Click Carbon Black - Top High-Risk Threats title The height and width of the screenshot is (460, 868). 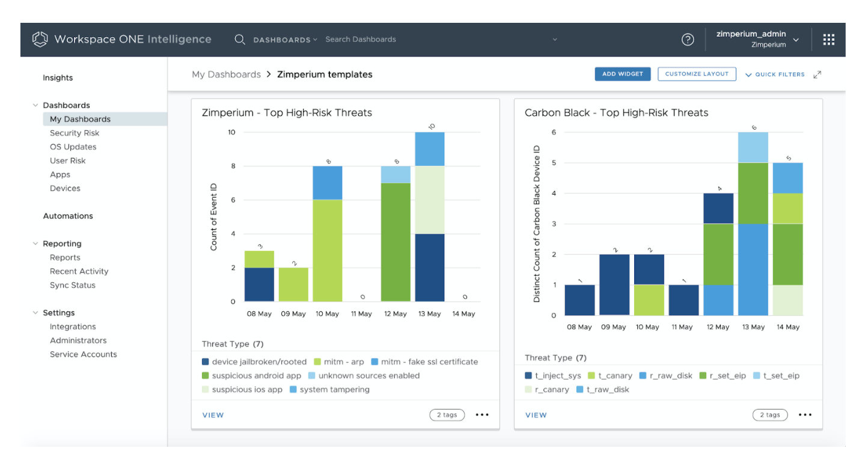(616, 113)
